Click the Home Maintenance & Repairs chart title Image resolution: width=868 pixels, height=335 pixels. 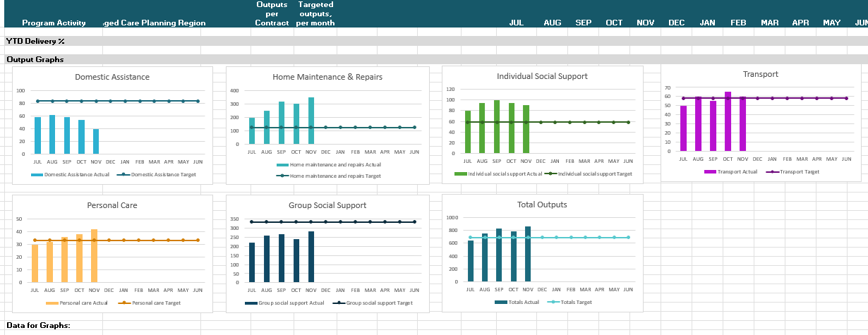pyautogui.click(x=327, y=77)
